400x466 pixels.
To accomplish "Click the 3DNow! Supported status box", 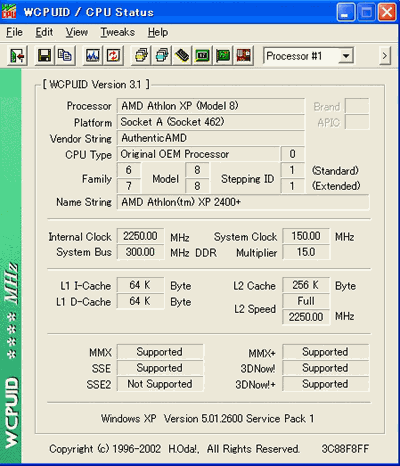I will pyautogui.click(x=326, y=368).
